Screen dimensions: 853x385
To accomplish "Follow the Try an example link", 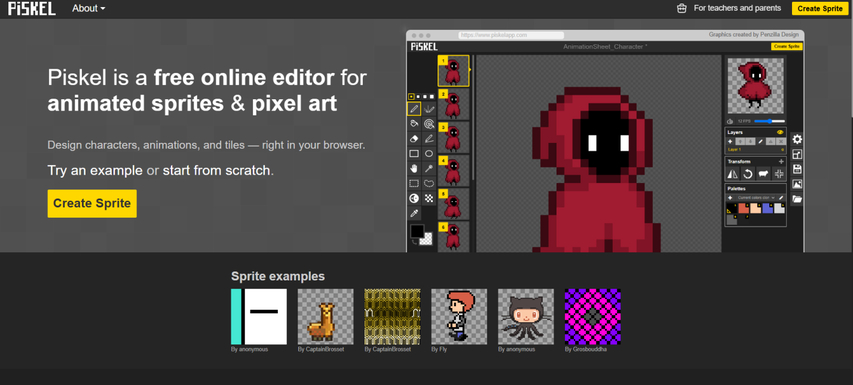I will coord(95,170).
